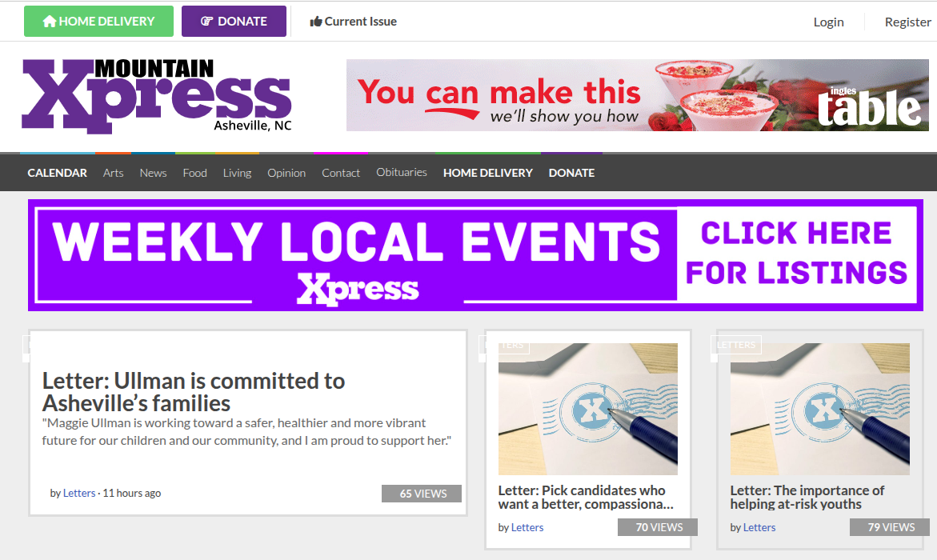Image resolution: width=937 pixels, height=560 pixels.
Task: Go to the Arts section
Action: pos(113,173)
